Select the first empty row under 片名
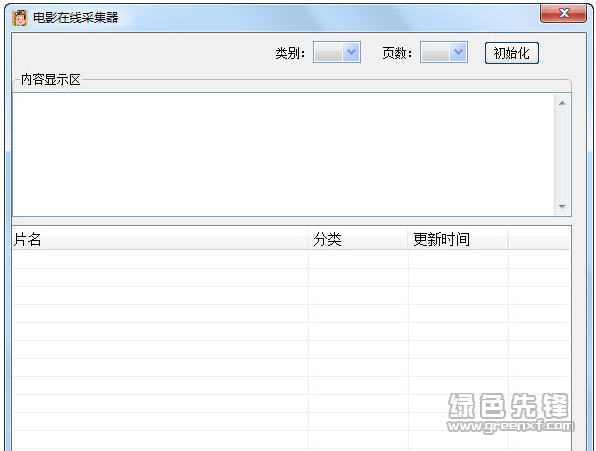Screen dimensions: 596x451 tap(160, 260)
